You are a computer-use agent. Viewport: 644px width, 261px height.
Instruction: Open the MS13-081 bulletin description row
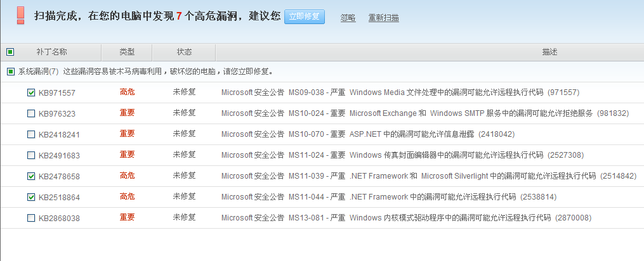pyautogui.click(x=406, y=218)
